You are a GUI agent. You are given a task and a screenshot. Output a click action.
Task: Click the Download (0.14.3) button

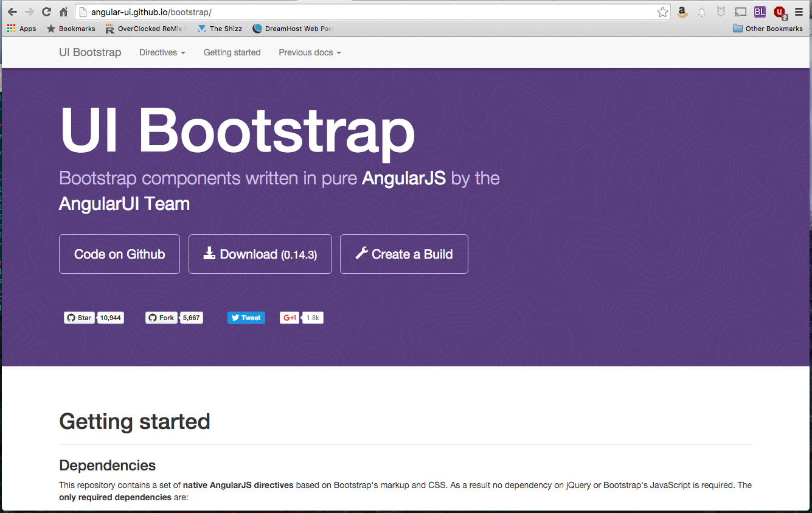[x=260, y=254]
